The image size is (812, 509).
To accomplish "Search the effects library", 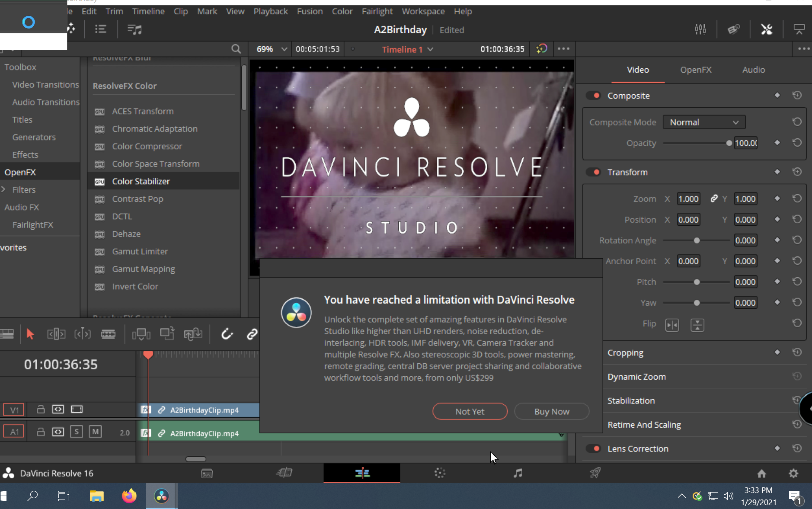I will tap(236, 49).
